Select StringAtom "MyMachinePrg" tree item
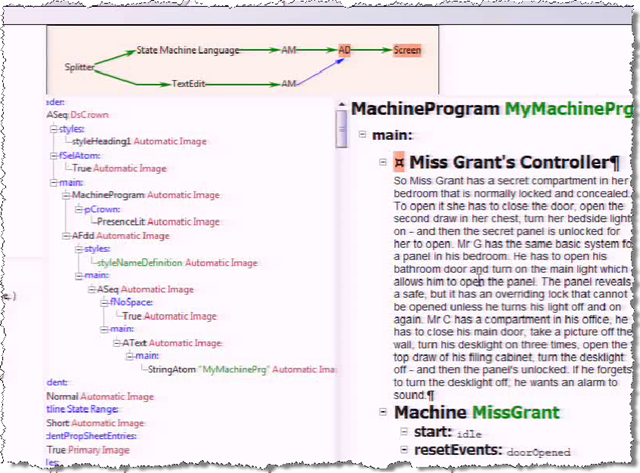This screenshot has width=640, height=473. (x=208, y=370)
